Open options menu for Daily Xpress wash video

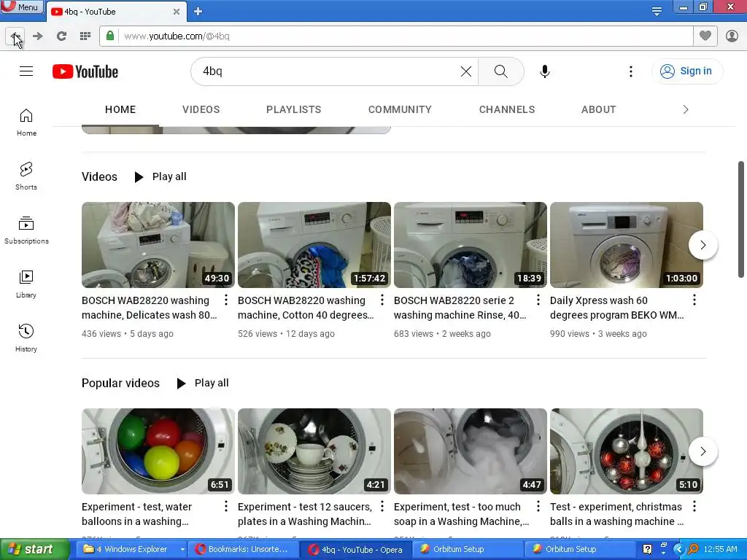tap(694, 300)
